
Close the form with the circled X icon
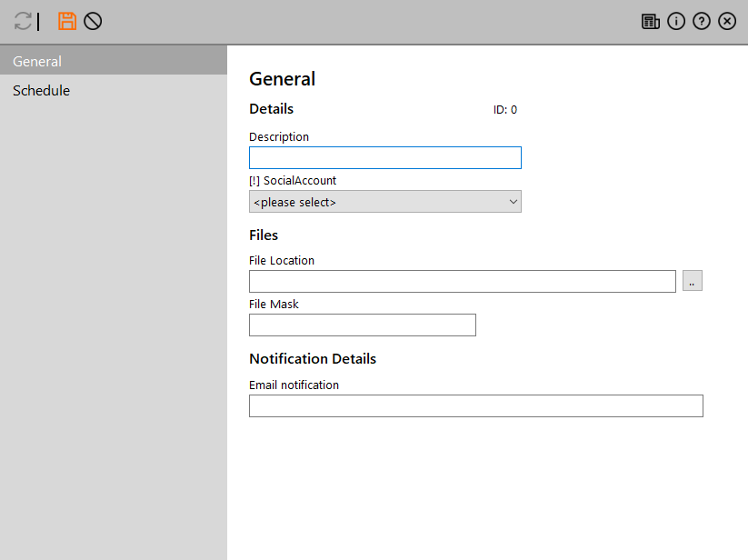click(x=727, y=22)
